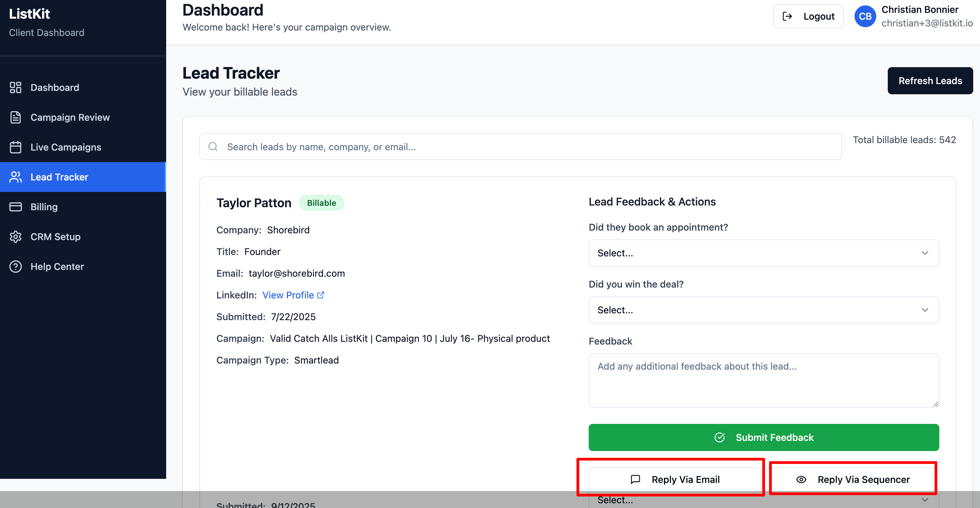Click the CRM Setup gear icon

pos(16,237)
